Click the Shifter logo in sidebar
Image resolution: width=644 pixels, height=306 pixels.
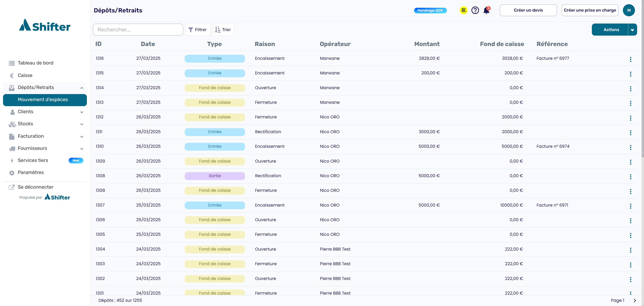45,25
